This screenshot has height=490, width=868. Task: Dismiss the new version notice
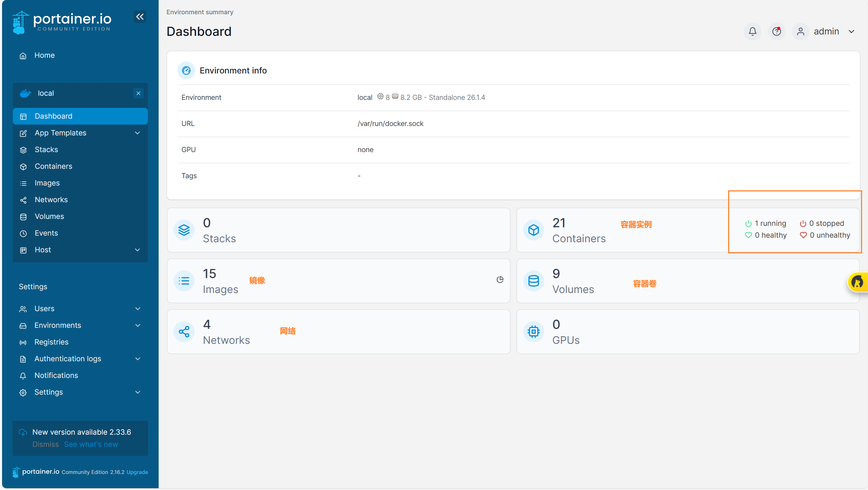(x=46, y=444)
